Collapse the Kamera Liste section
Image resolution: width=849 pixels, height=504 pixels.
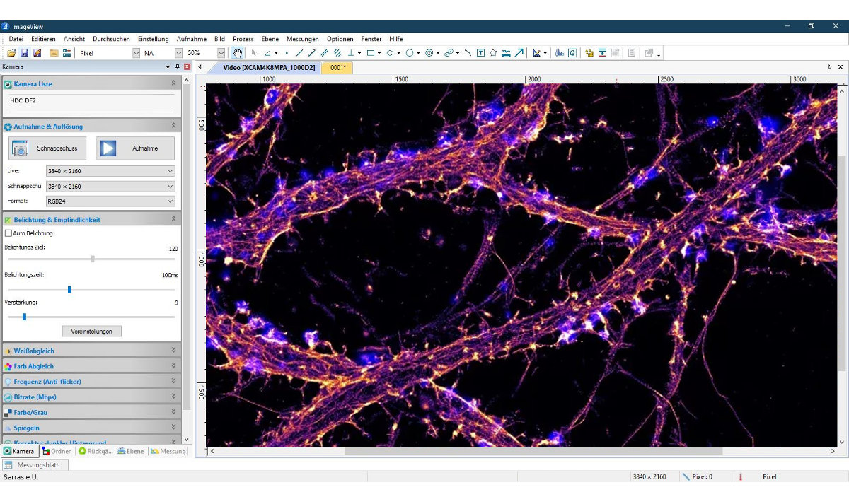click(x=91, y=84)
